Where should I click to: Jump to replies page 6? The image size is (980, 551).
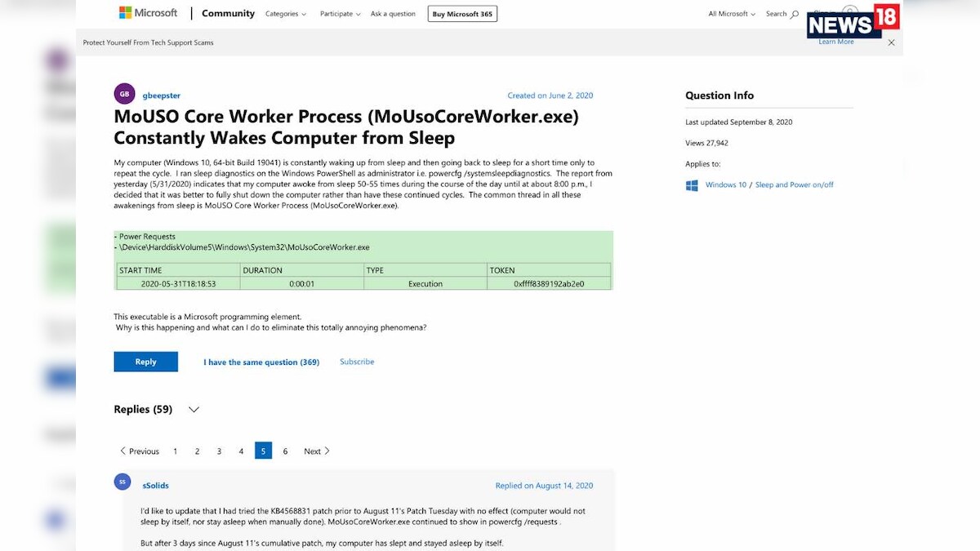coord(285,451)
